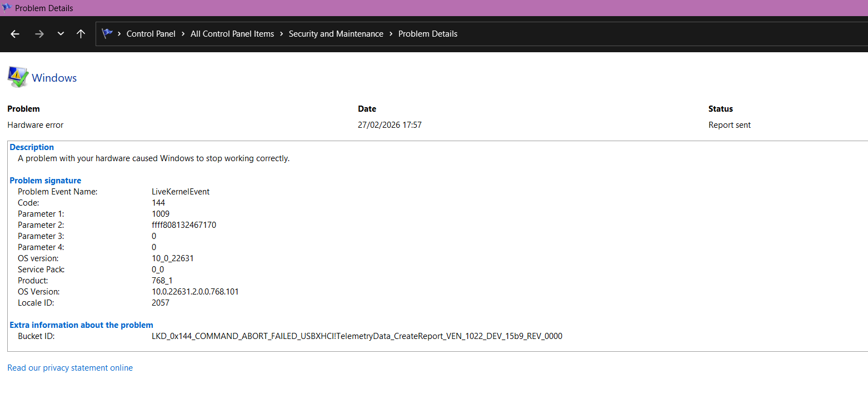Select Parameter 2 value ffff808132467170
Screen dimensions: 868x404
click(x=184, y=225)
